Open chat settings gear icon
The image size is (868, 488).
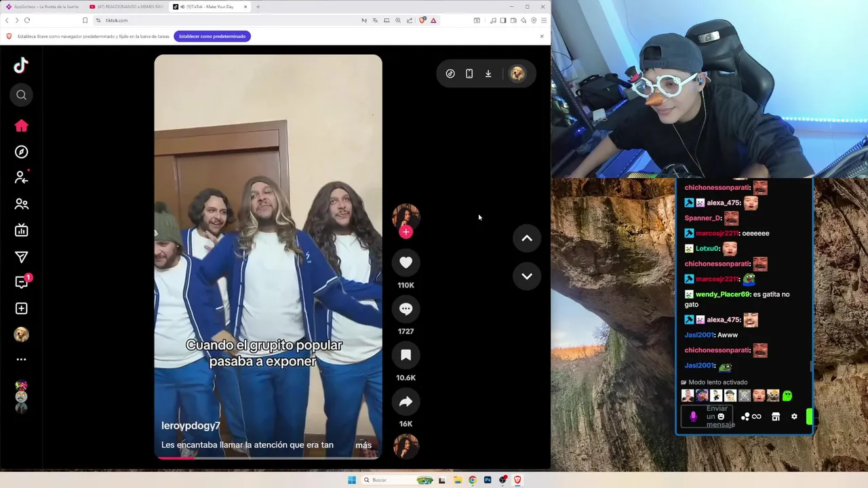pyautogui.click(x=794, y=417)
